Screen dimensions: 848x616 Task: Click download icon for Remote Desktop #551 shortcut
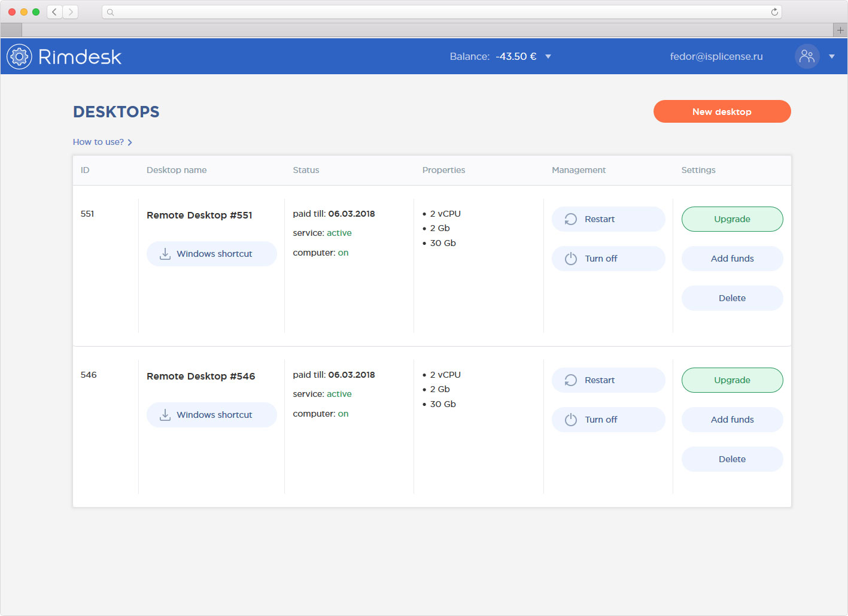click(x=165, y=254)
